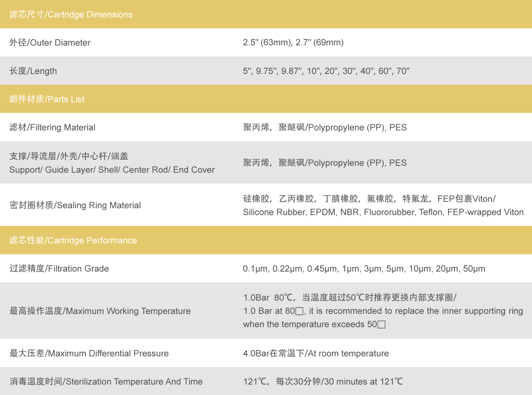
Task: Select the Filtering Material label
Action: pyautogui.click(x=52, y=127)
